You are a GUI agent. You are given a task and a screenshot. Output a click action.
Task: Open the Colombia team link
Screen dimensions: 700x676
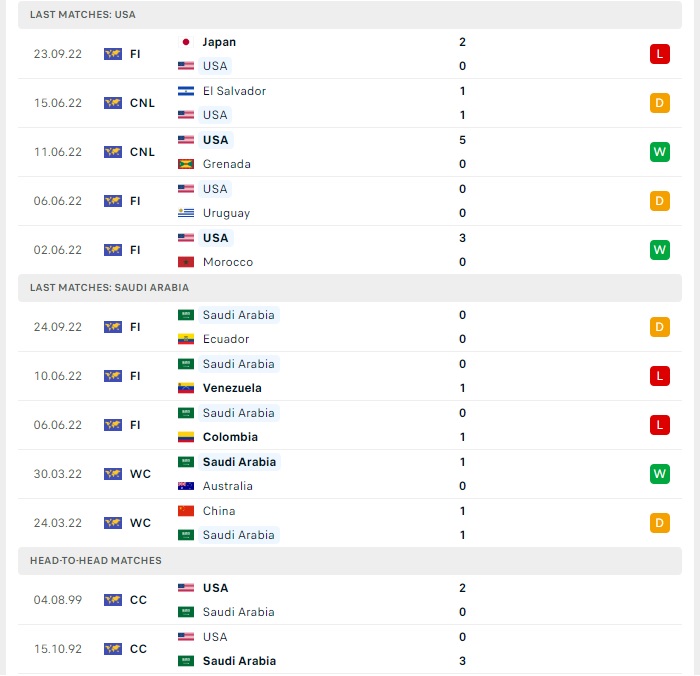coord(230,437)
